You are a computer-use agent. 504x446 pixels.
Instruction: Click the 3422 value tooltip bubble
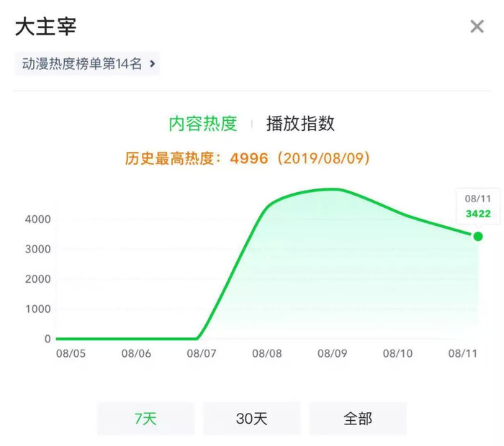[x=477, y=206]
